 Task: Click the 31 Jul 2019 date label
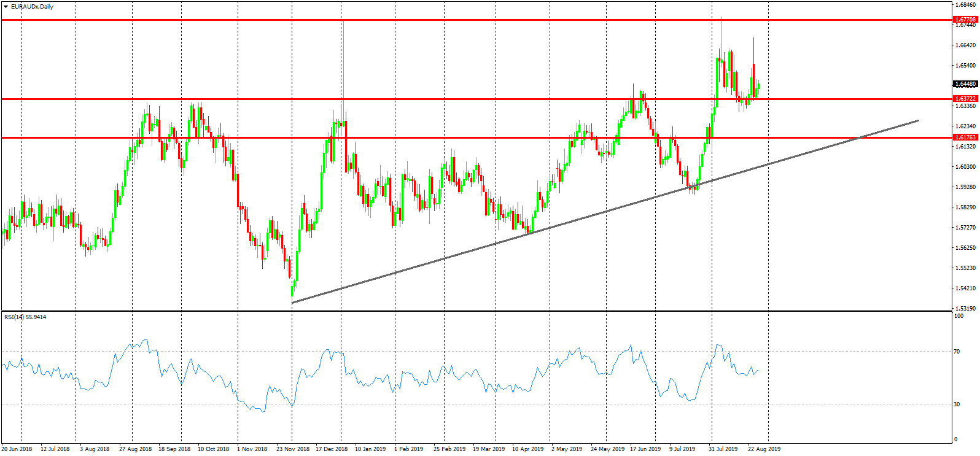[723, 449]
